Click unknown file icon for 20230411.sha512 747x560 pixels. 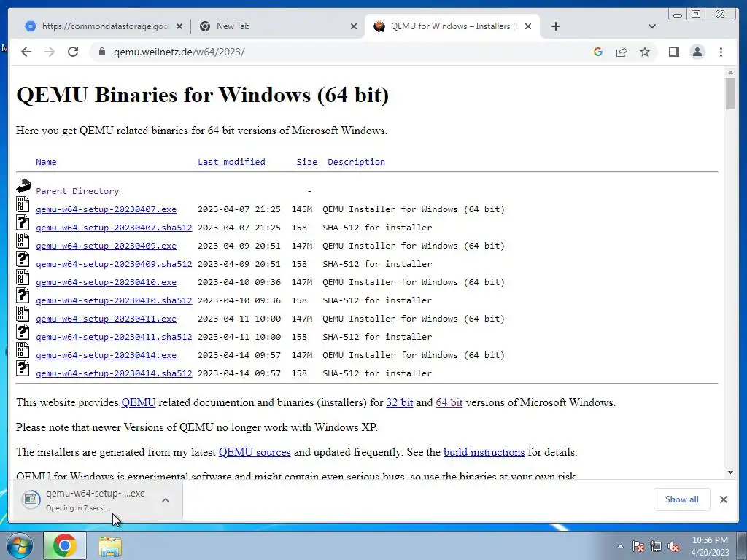click(x=23, y=332)
